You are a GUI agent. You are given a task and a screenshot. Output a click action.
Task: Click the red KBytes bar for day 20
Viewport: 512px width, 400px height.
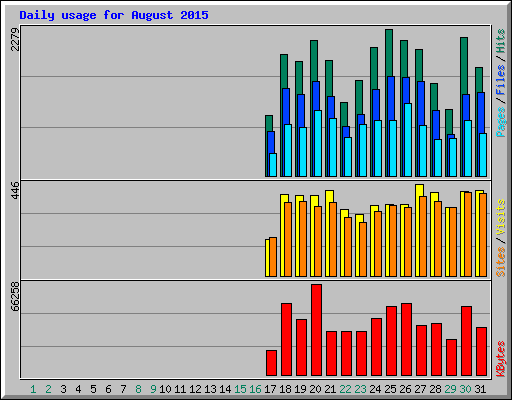(x=316, y=330)
